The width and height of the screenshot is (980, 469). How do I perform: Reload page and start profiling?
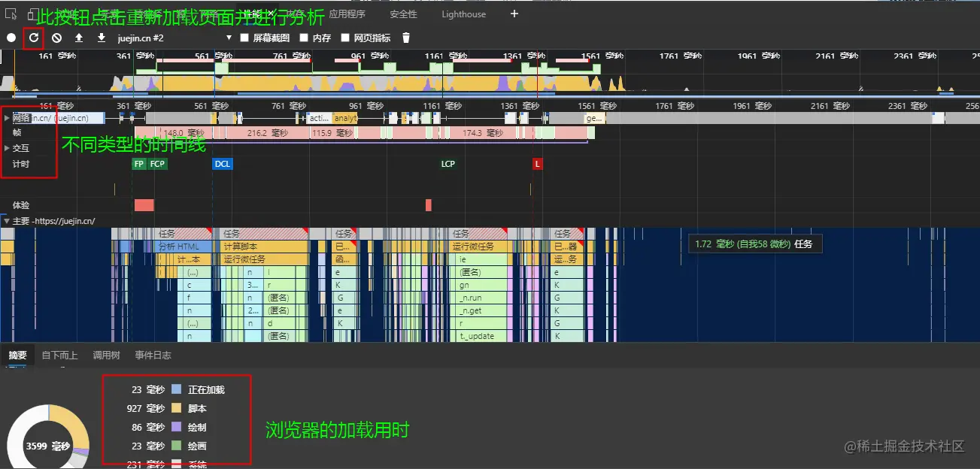(x=34, y=37)
